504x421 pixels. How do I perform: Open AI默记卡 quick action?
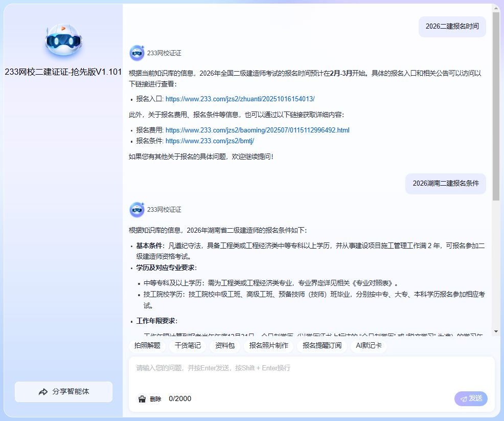369,346
